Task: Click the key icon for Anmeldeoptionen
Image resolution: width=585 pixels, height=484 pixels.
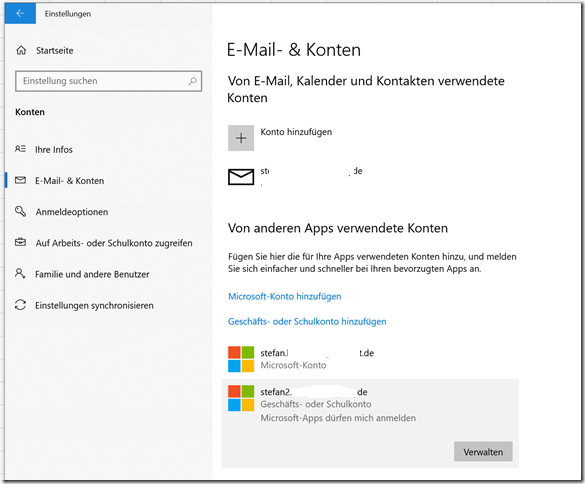Action: pos(21,211)
